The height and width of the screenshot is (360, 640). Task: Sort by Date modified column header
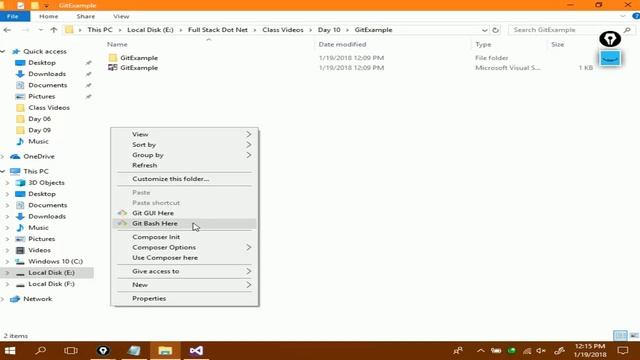342,44
